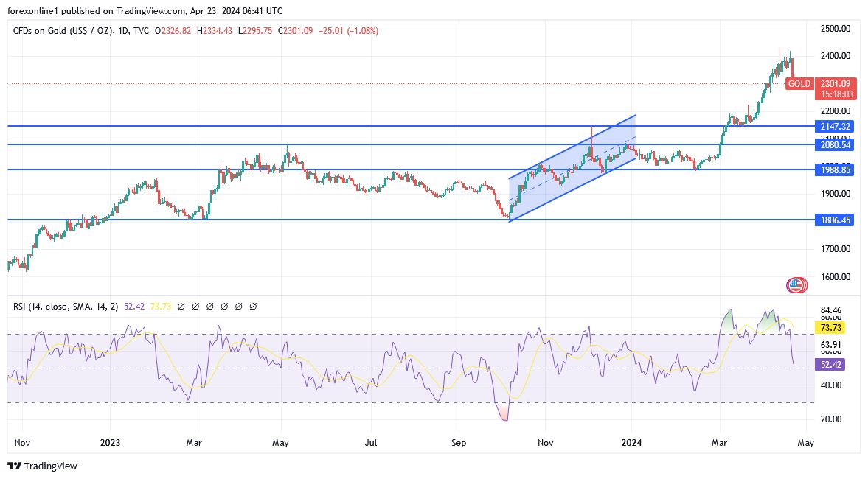Select 2023 on the time axis

(x=109, y=443)
